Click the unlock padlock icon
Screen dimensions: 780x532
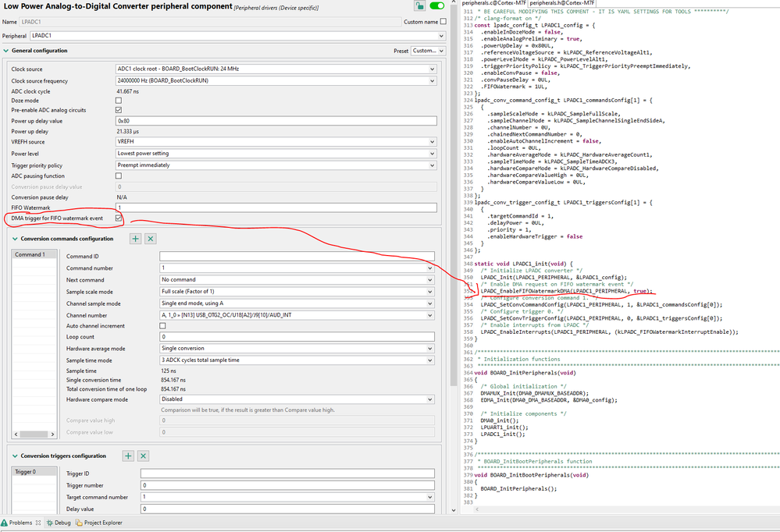coord(419,5)
